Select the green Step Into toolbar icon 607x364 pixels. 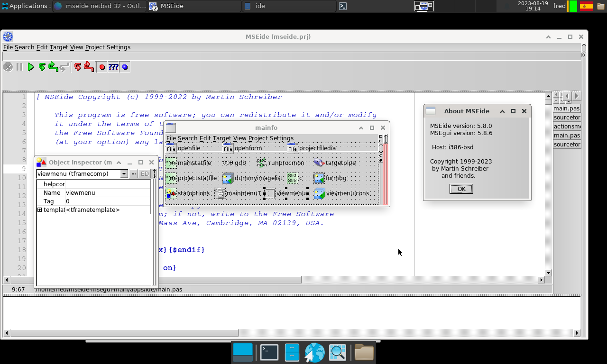point(41,67)
